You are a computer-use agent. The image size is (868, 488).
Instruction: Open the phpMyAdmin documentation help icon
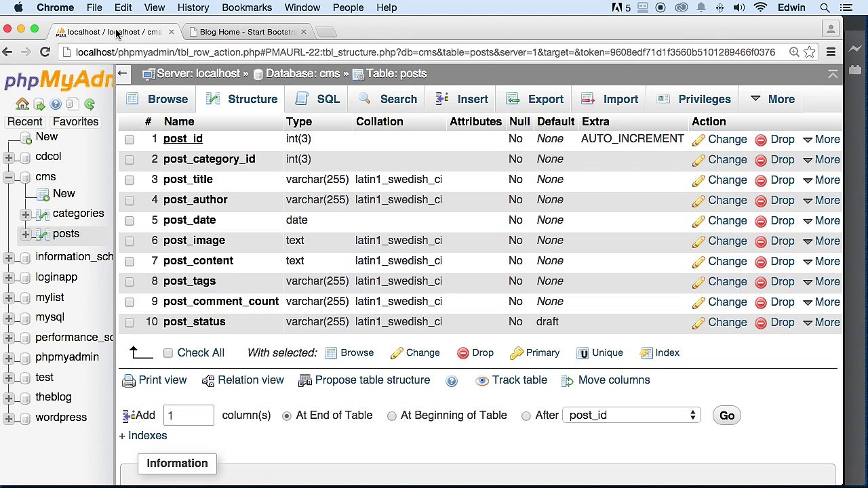(56, 104)
